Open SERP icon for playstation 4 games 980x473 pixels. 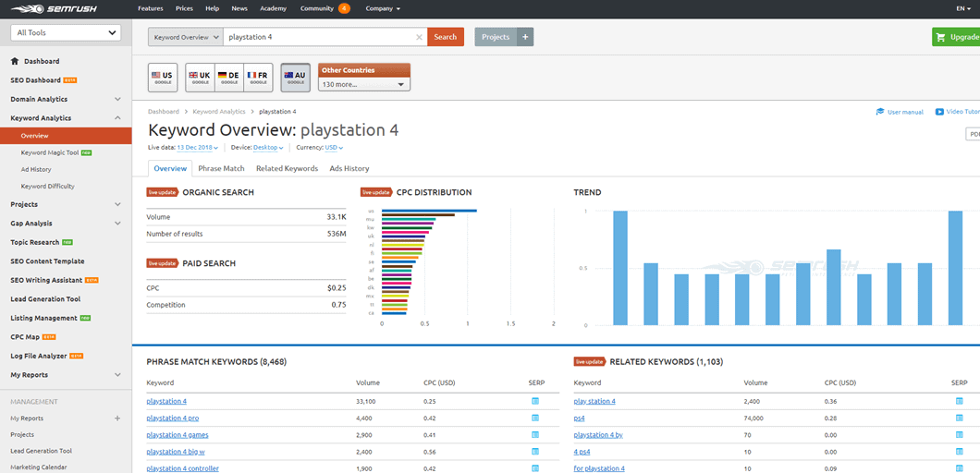tap(535, 434)
